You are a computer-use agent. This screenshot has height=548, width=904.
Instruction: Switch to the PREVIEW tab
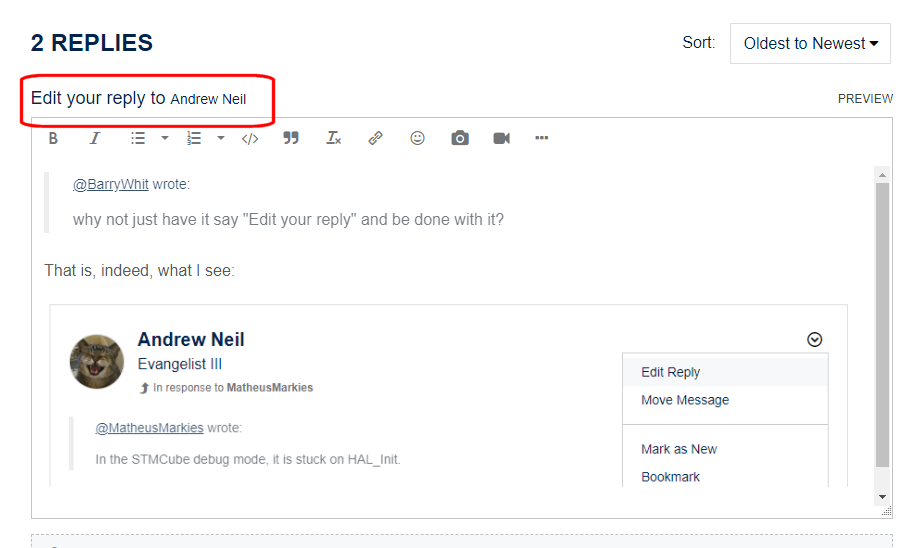(x=865, y=99)
